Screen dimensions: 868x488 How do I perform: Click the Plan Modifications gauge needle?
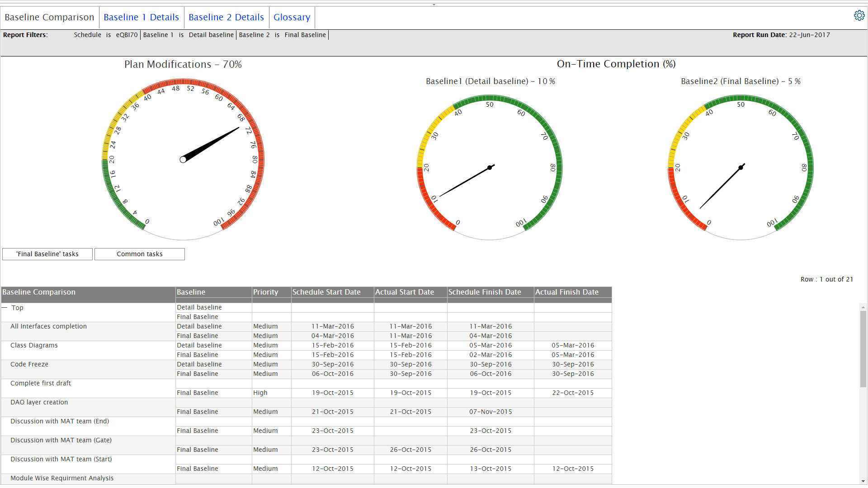click(211, 144)
